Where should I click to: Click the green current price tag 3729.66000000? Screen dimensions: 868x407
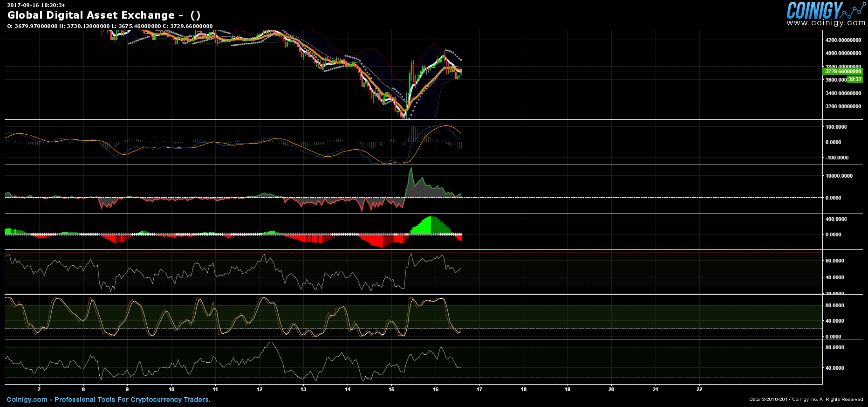843,71
